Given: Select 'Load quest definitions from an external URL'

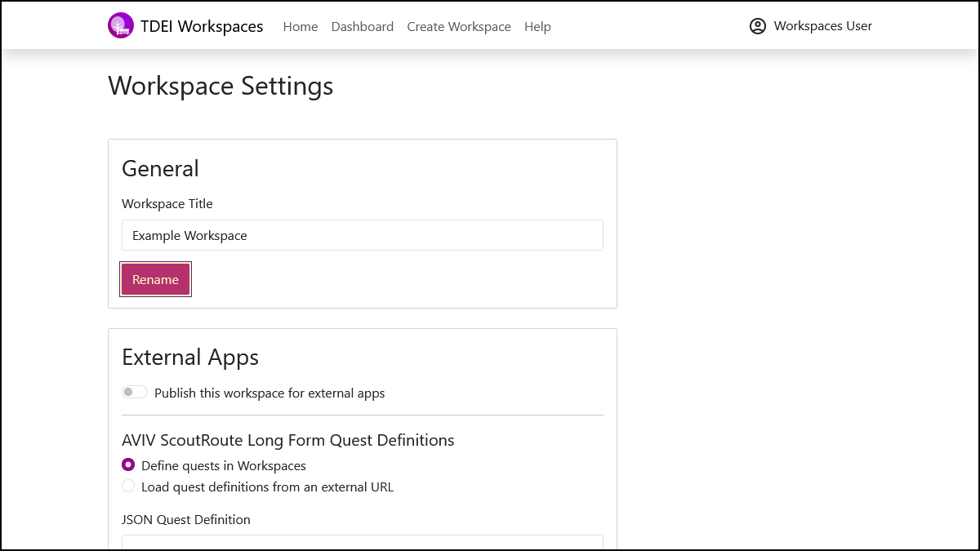Looking at the screenshot, I should coord(128,486).
